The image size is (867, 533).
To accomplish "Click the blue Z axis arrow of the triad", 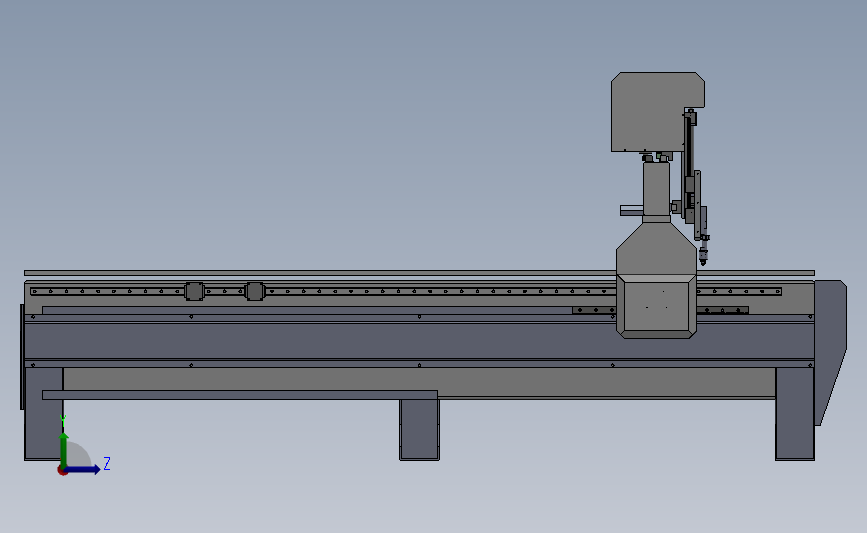I will point(83,469).
